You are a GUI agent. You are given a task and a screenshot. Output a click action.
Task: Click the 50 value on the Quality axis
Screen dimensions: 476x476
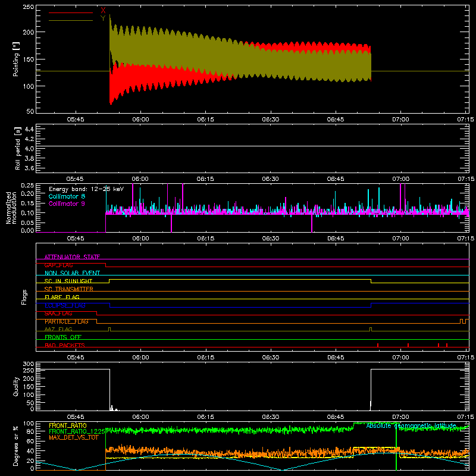pyautogui.click(x=30, y=403)
